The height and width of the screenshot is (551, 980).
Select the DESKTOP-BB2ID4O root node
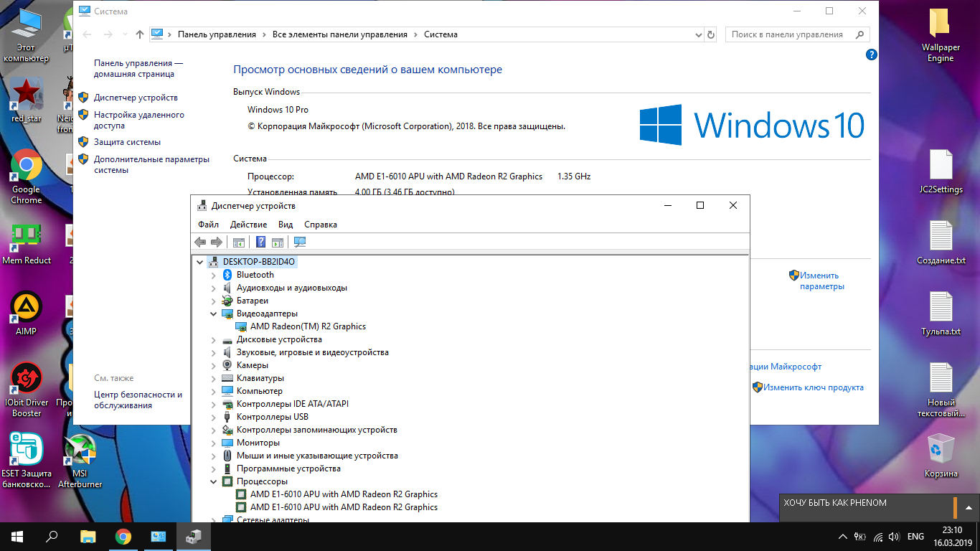[258, 262]
